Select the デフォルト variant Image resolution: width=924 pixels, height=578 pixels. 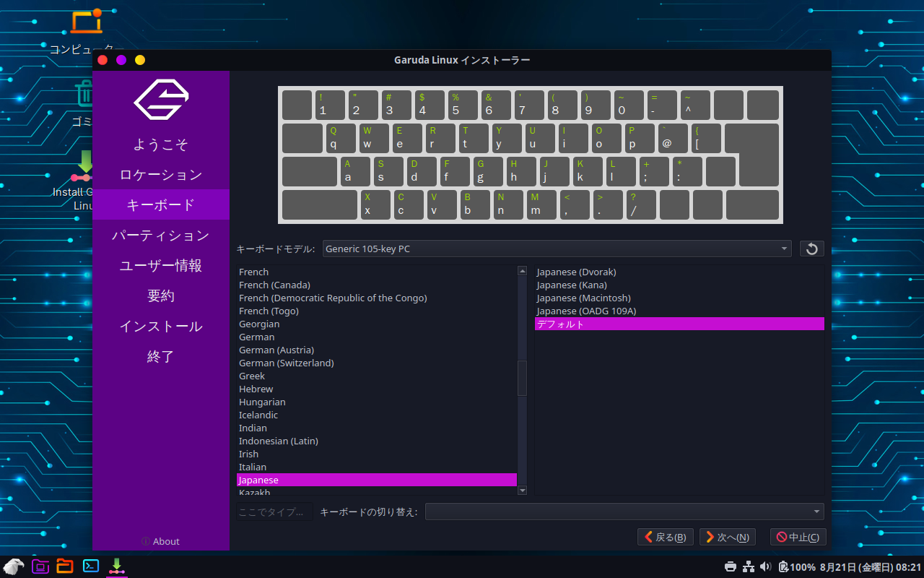(x=679, y=324)
